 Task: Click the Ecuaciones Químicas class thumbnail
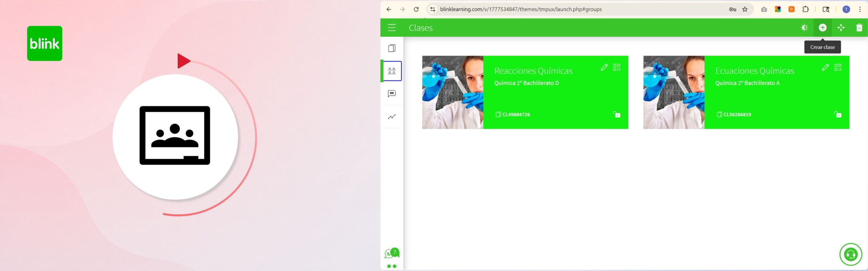coord(674,92)
